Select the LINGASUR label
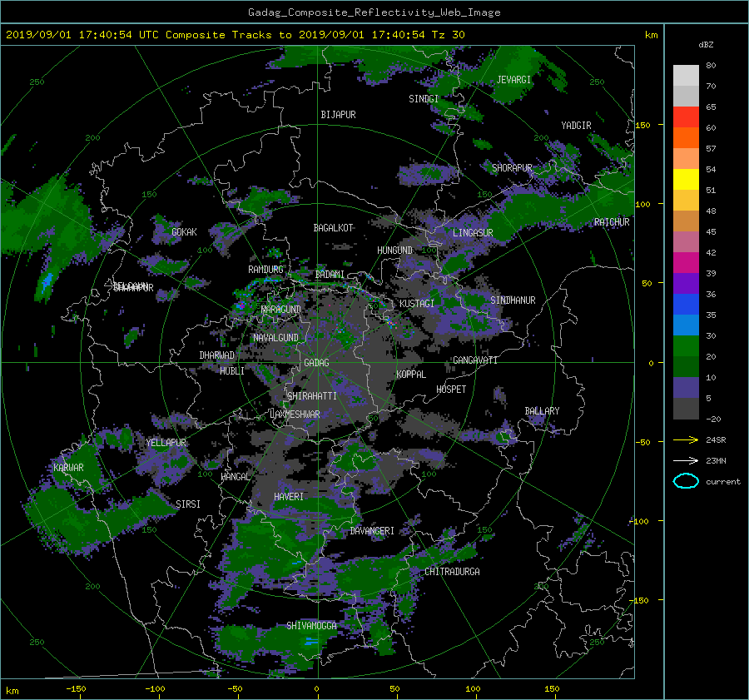This screenshot has height=700, width=749. (x=473, y=233)
